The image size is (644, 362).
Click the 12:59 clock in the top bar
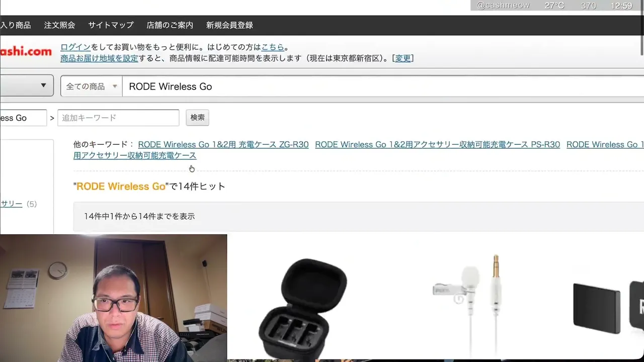[621, 6]
